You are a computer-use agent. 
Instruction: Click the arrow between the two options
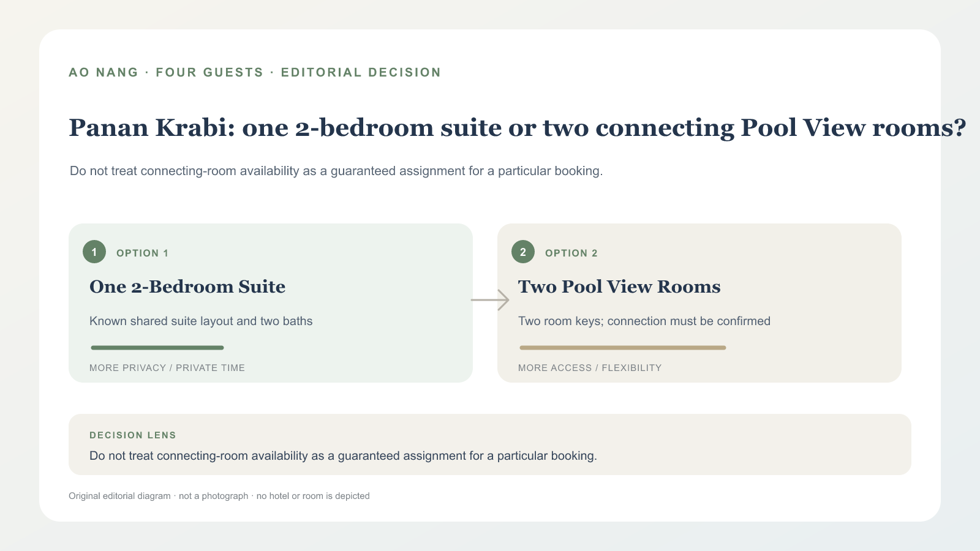490,300
